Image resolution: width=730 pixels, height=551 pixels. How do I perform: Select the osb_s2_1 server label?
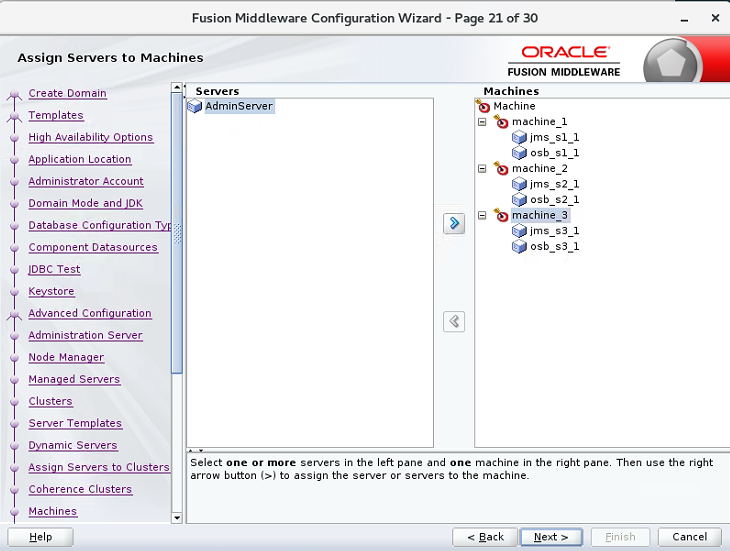coord(554,200)
